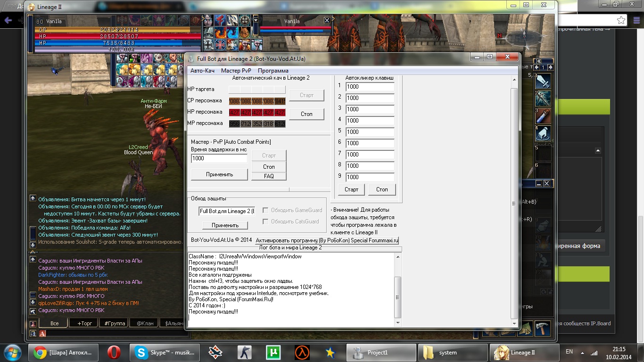Click Старт button under autoclicker keys
This screenshot has height=362, width=644.
pyautogui.click(x=351, y=189)
